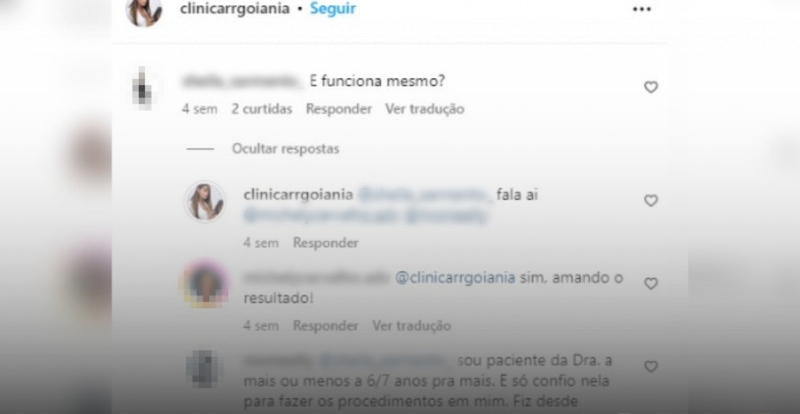This screenshot has height=414, width=800.
Task: Heart the 'sou paciente da Dra.' comment
Action: (x=651, y=367)
